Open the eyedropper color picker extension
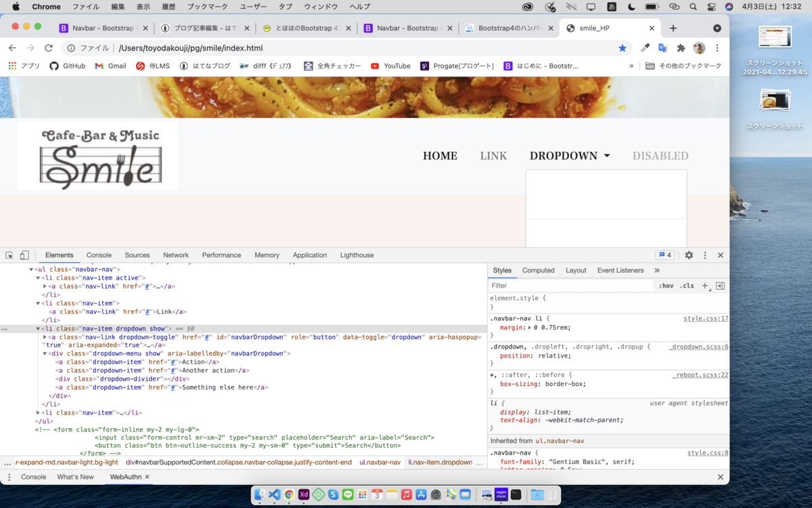Viewport: 812px width, 508px height. tap(646, 48)
